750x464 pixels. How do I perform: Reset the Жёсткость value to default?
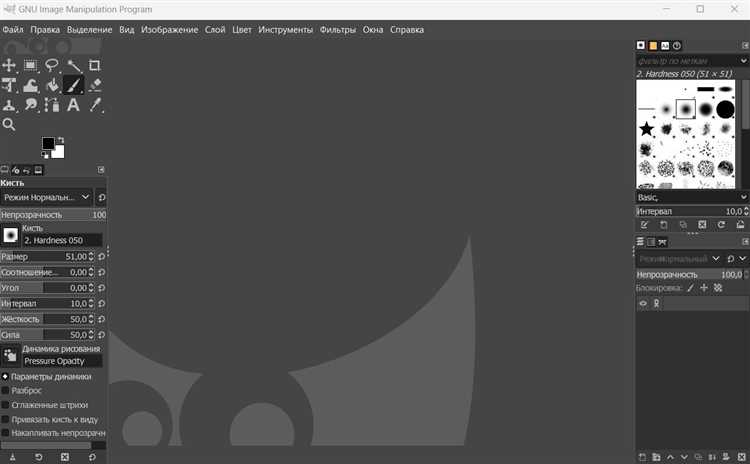pyautogui.click(x=101, y=319)
